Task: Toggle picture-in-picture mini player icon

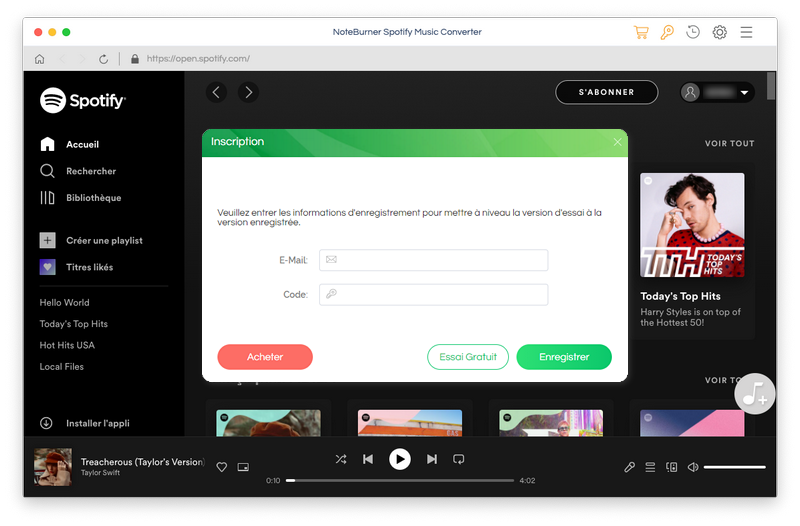Action: point(243,467)
